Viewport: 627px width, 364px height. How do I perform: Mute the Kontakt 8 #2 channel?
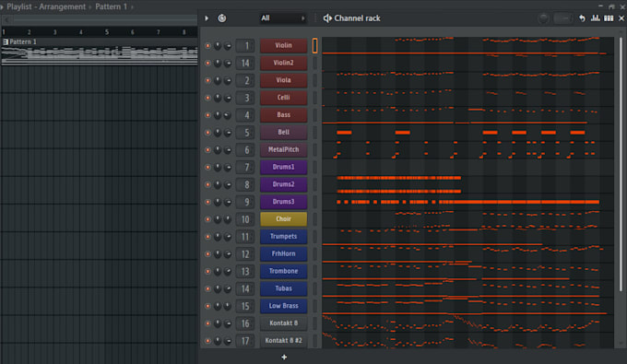click(x=207, y=341)
